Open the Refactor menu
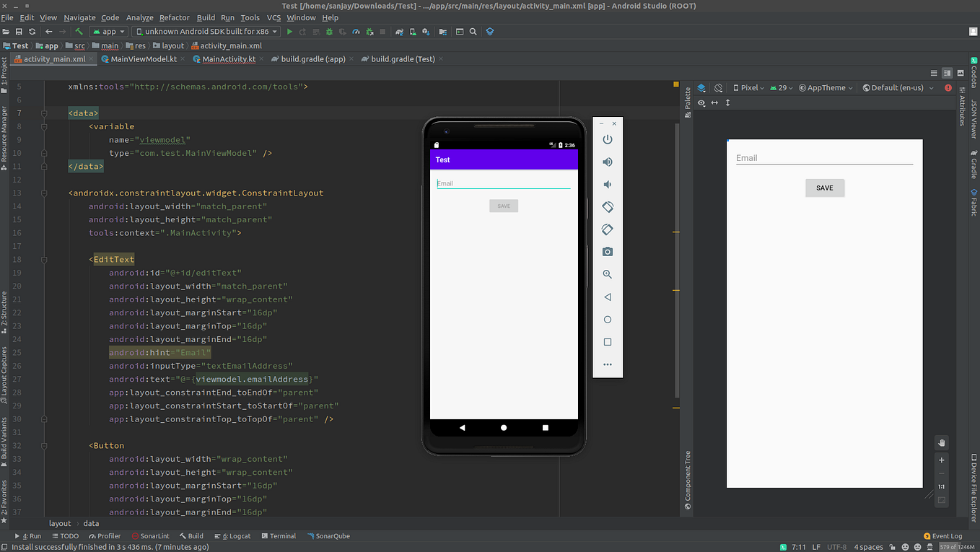The width and height of the screenshot is (980, 552). tap(174, 17)
